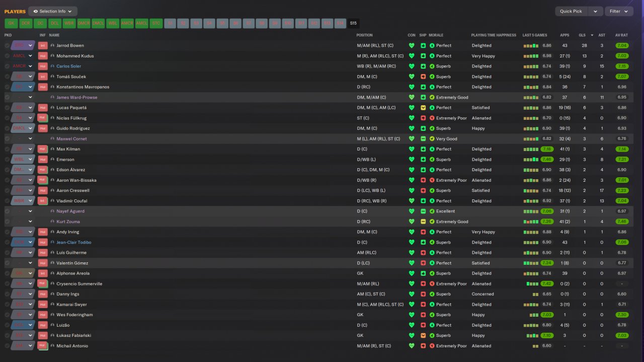Click the Hol badge beside Michail Antonio

43,346
